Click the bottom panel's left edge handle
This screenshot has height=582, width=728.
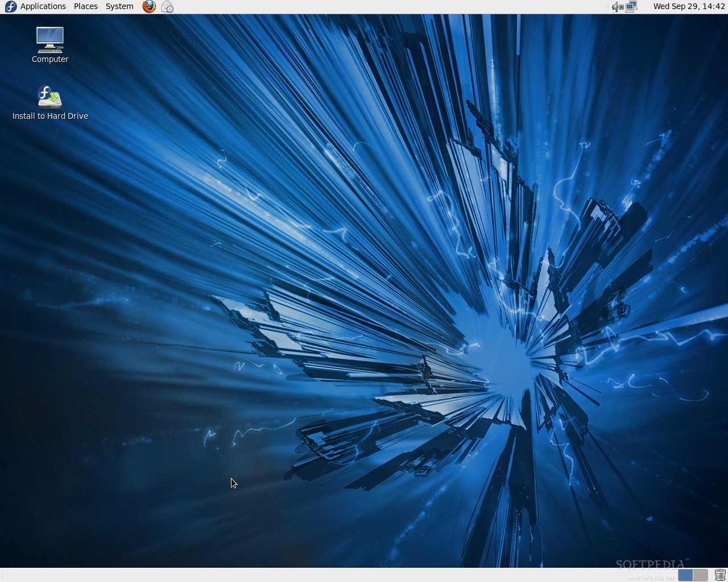[x=3, y=575]
